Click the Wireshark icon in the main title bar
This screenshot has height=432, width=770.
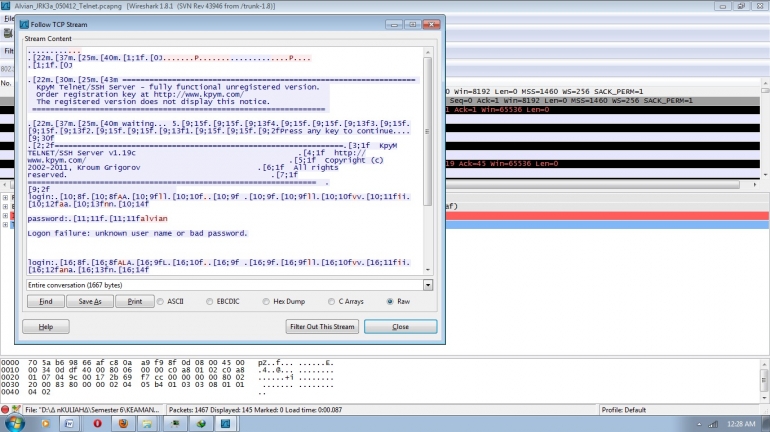[5, 6]
